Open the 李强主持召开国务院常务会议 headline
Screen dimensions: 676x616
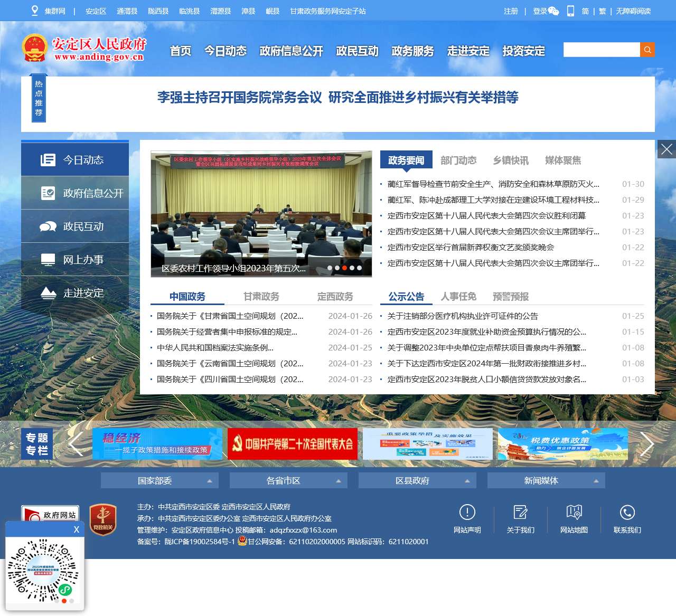pyautogui.click(x=338, y=97)
